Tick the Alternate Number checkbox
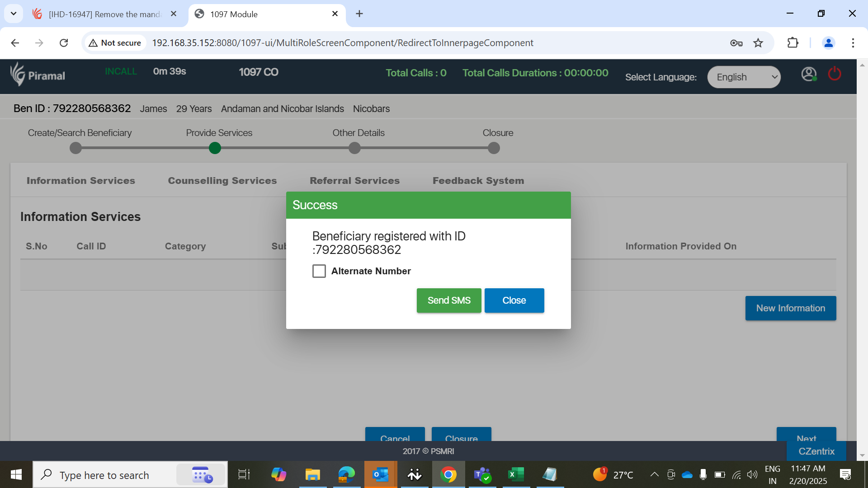 (319, 271)
